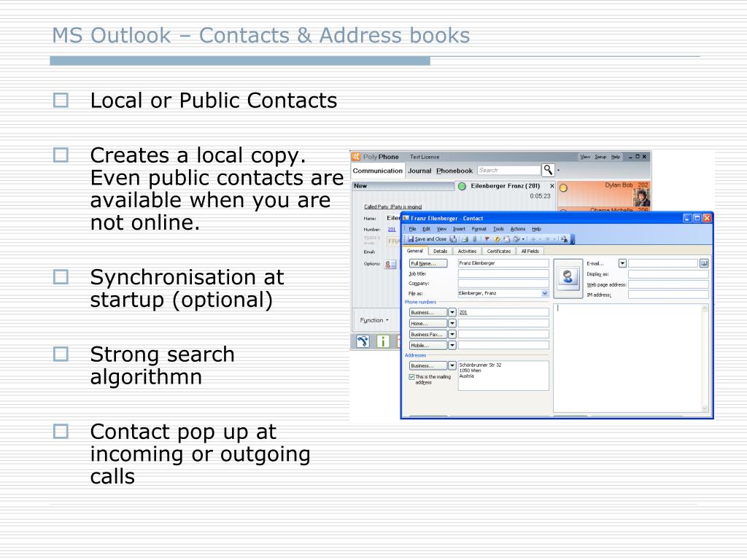Open the Actions menu in Contact window
Viewport: 747px width, 560px height.
pos(518,229)
